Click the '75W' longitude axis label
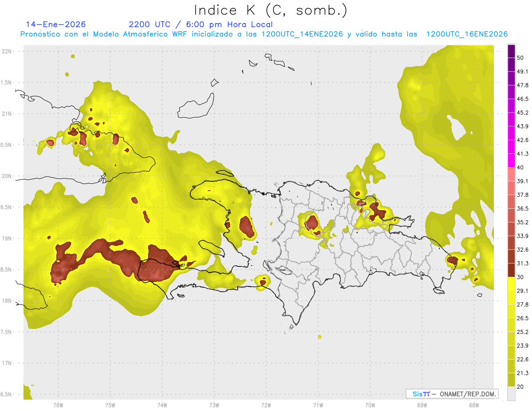Image resolution: width=532 pixels, height=411 pixels. pyautogui.click(x=110, y=405)
